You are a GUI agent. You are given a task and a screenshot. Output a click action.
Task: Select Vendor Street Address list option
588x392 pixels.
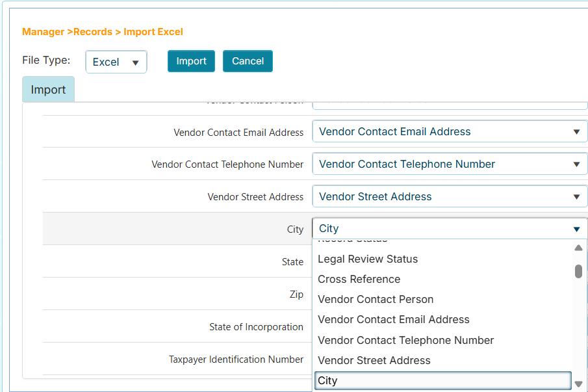[374, 360]
